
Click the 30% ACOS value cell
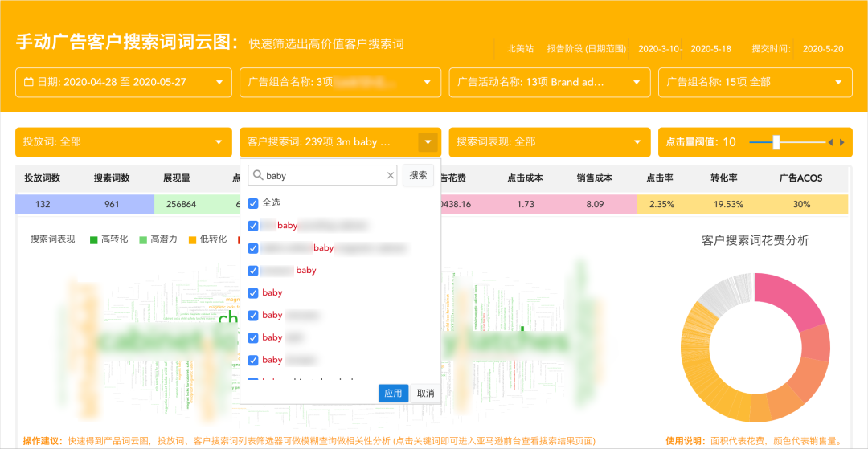[802, 204]
